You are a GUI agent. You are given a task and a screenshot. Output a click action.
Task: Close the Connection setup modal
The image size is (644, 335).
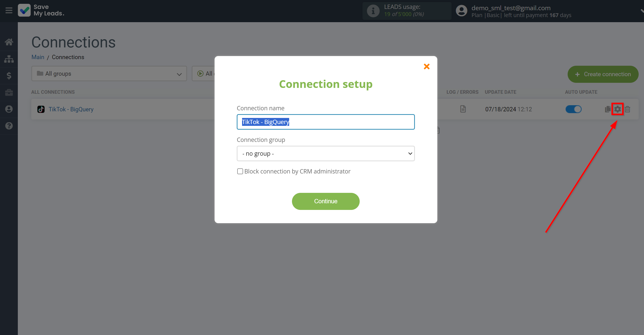pos(426,66)
